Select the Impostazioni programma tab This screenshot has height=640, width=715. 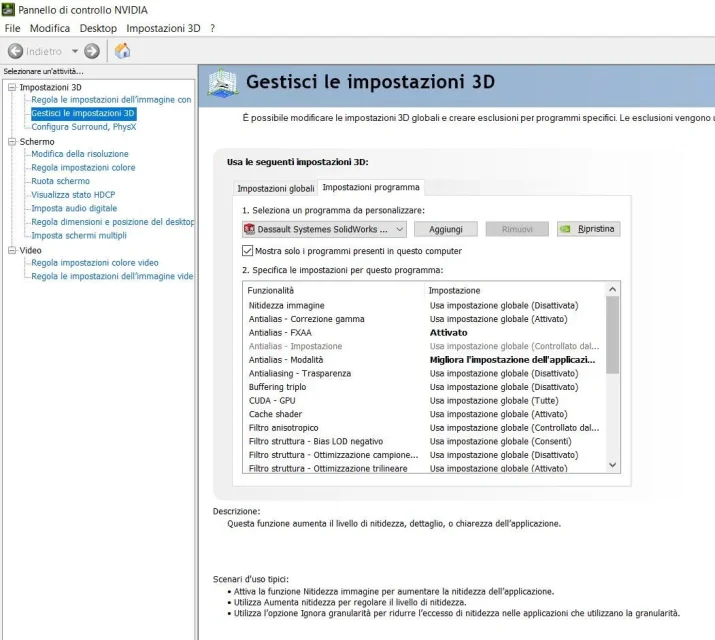coord(371,187)
